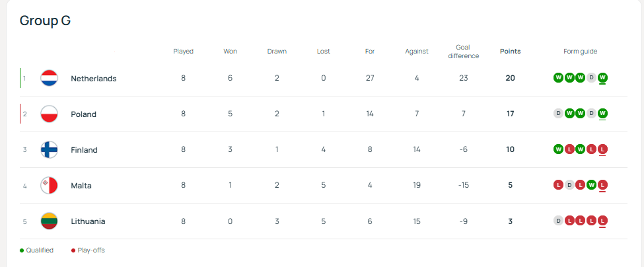Click the red Play-offs legend dot
The width and height of the screenshot is (644, 267).
tap(73, 250)
